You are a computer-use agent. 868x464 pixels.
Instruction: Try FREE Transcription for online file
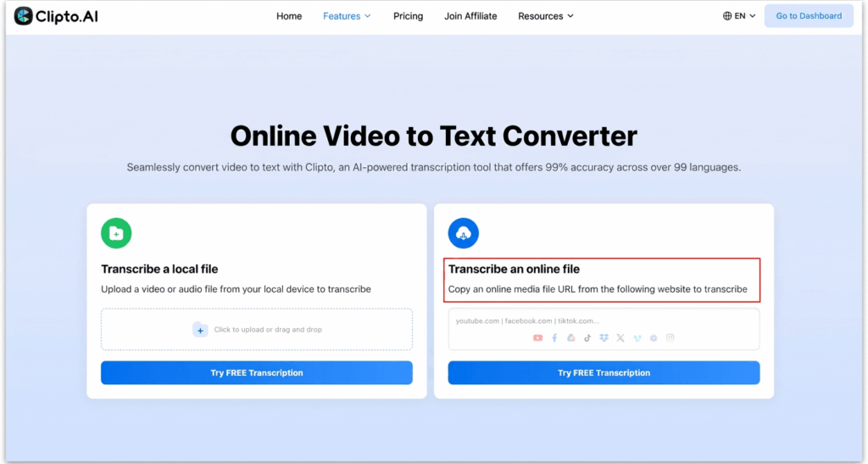[604, 372]
